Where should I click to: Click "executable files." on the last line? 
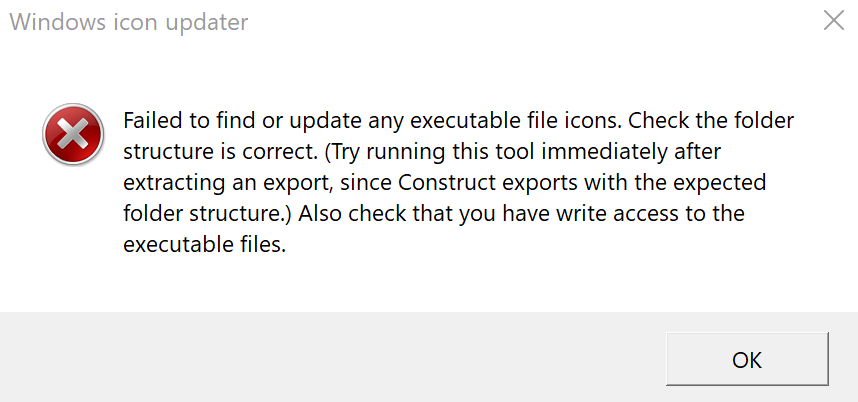tap(205, 244)
